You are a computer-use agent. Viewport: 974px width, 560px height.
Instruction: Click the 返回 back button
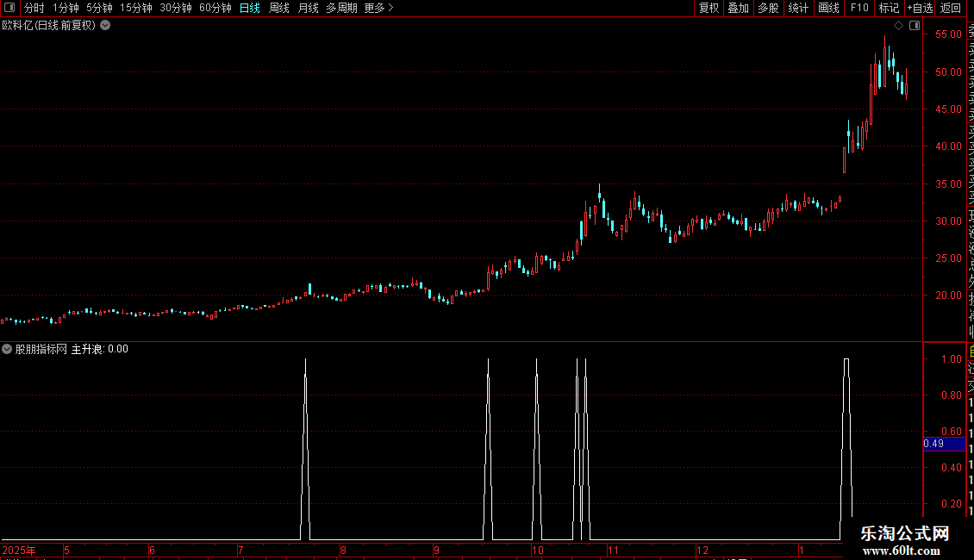coord(951,8)
